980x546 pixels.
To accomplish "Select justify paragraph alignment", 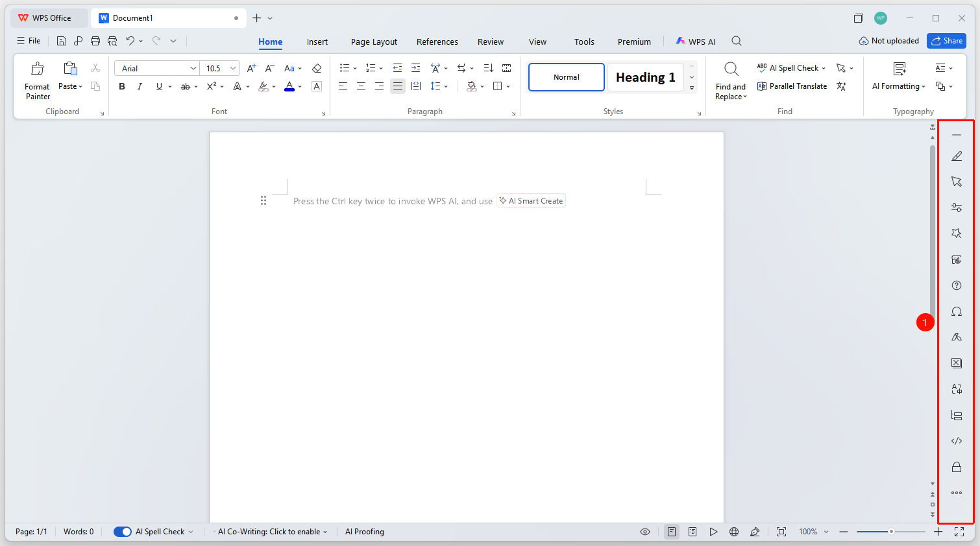I will pos(398,86).
